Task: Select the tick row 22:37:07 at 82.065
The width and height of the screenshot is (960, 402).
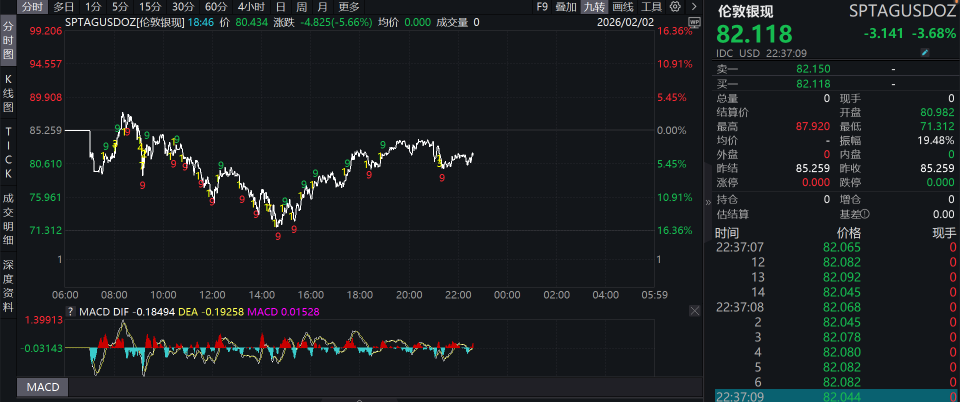Action: pos(836,247)
